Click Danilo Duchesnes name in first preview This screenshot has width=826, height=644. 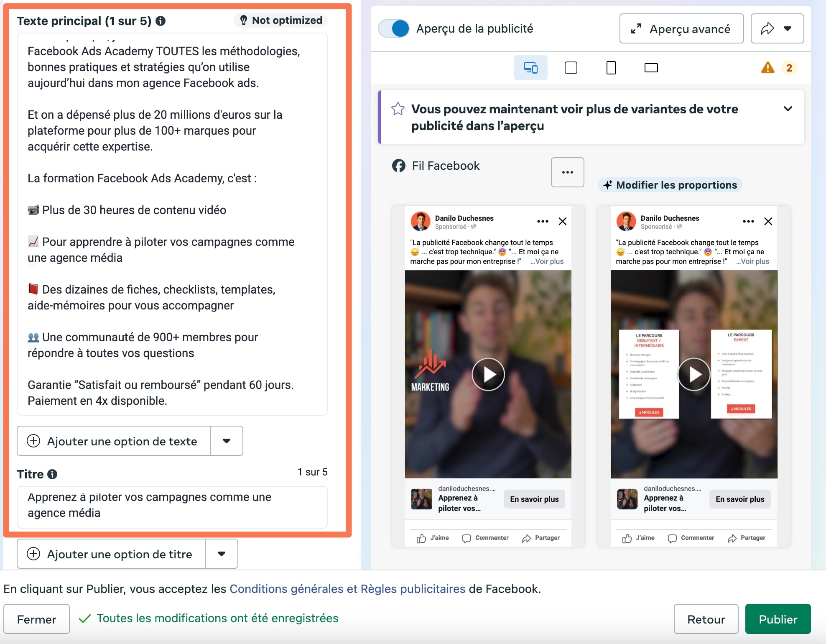(464, 218)
